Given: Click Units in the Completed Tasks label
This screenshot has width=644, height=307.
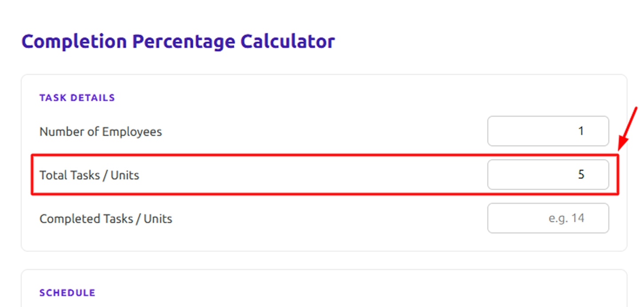Looking at the screenshot, I should 158,219.
